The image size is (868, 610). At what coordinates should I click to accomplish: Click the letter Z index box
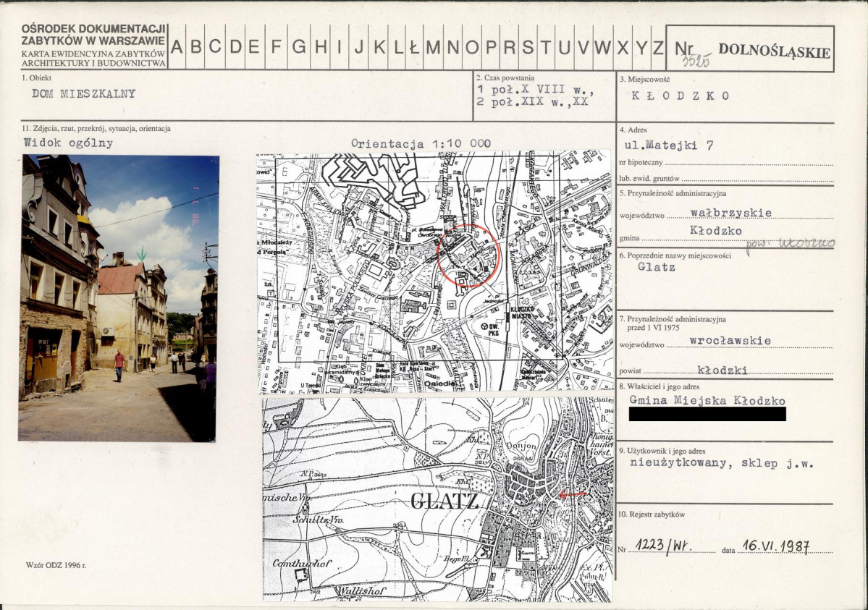point(657,47)
